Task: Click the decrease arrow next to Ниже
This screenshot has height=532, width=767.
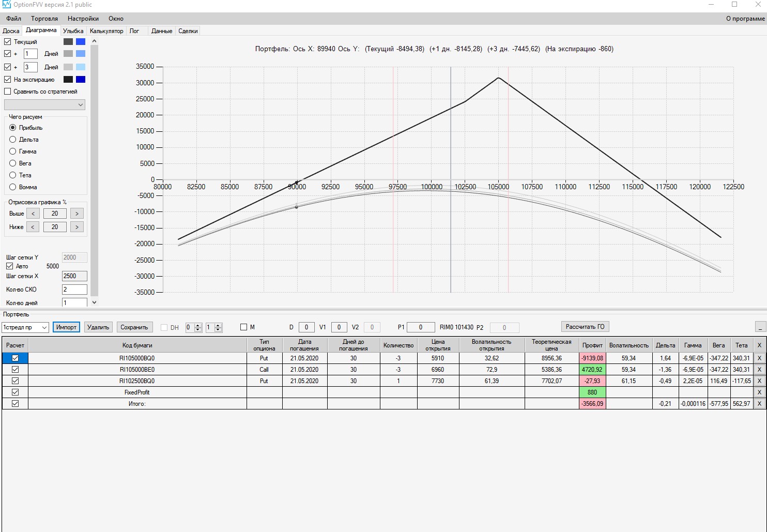Action: pyautogui.click(x=33, y=227)
